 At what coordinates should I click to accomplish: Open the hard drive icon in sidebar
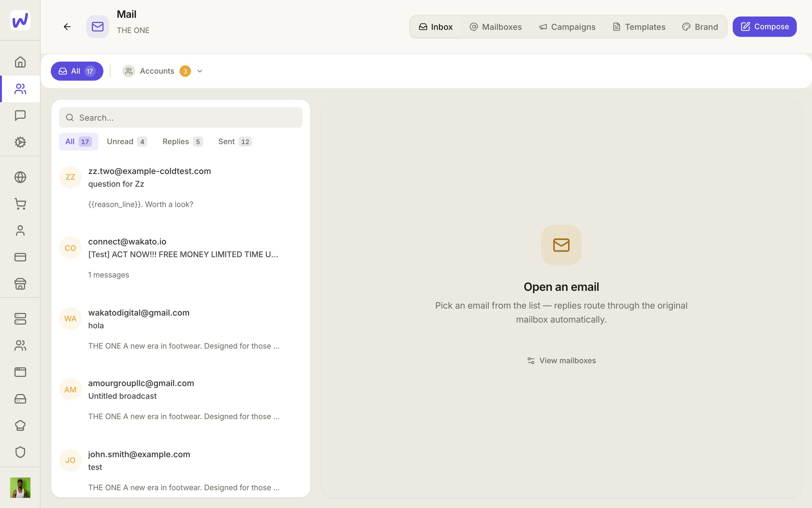click(20, 399)
